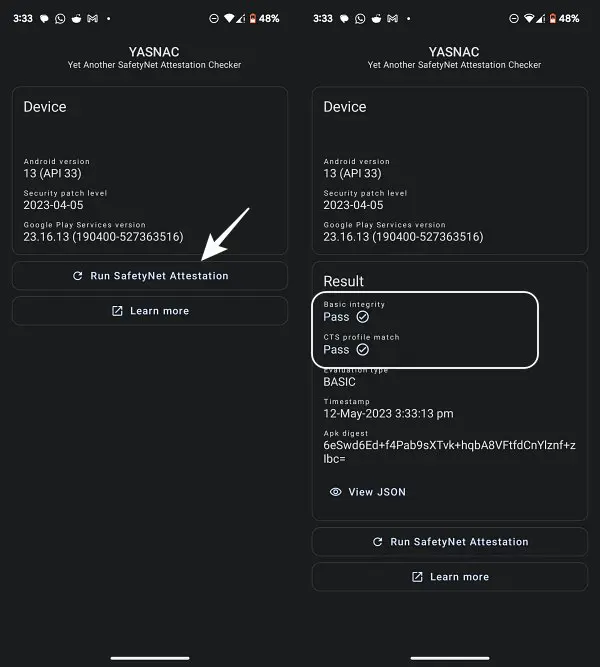Tap the chat bubble notification icon on right

(344, 19)
